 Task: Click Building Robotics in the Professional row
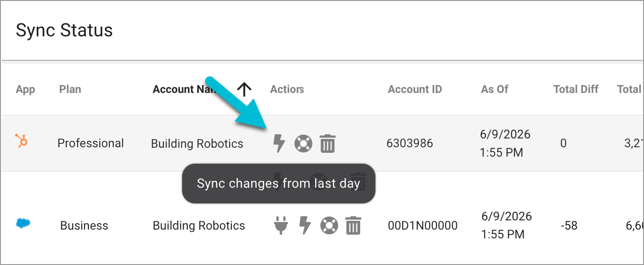pos(197,144)
